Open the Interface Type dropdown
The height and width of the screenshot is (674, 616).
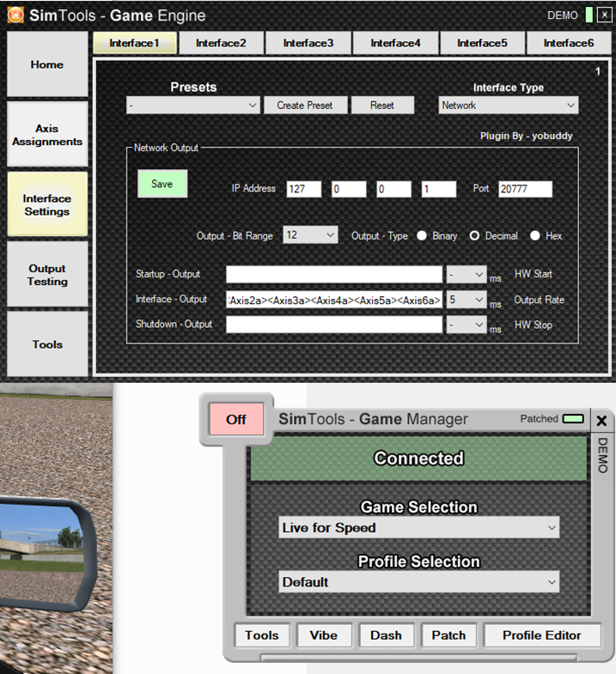coord(509,106)
